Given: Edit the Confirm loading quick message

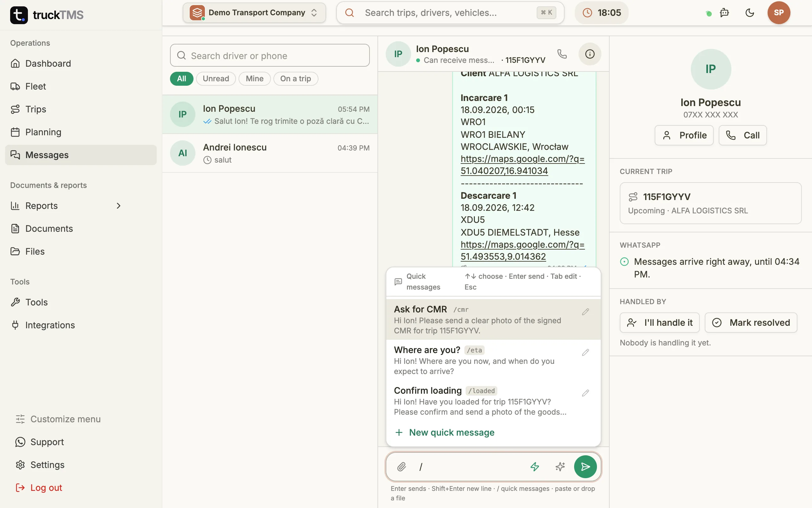Looking at the screenshot, I should click(586, 393).
